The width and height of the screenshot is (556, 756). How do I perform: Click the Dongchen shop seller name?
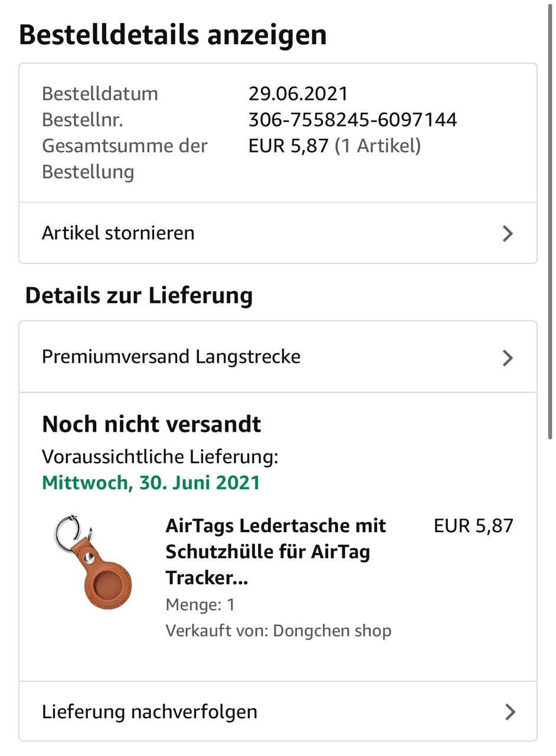(x=332, y=631)
